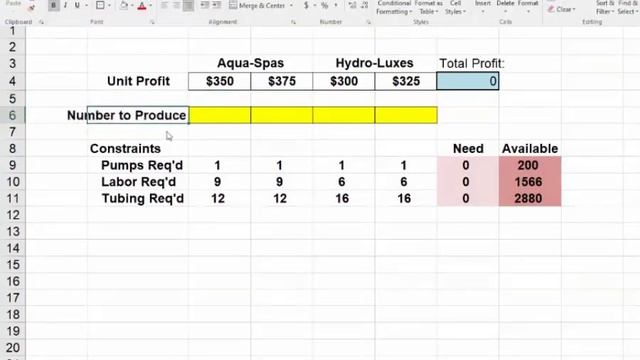Select Available pumps cell 200

(530, 165)
